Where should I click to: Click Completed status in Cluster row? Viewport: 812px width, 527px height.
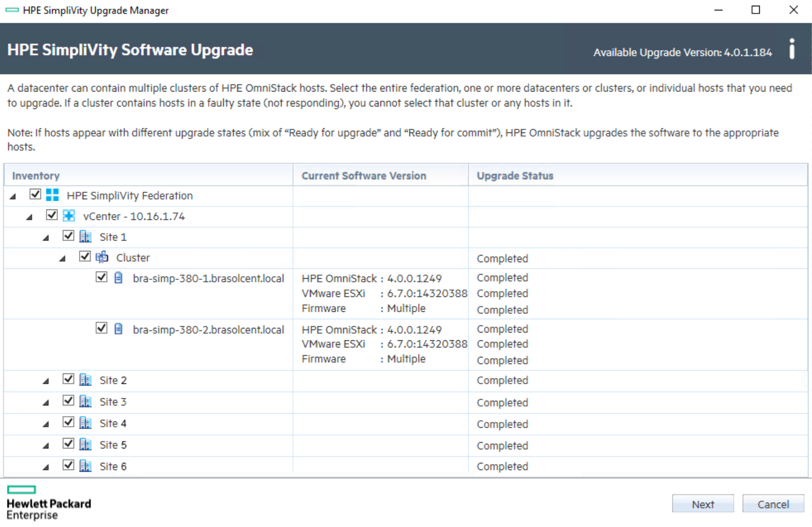[x=502, y=259]
